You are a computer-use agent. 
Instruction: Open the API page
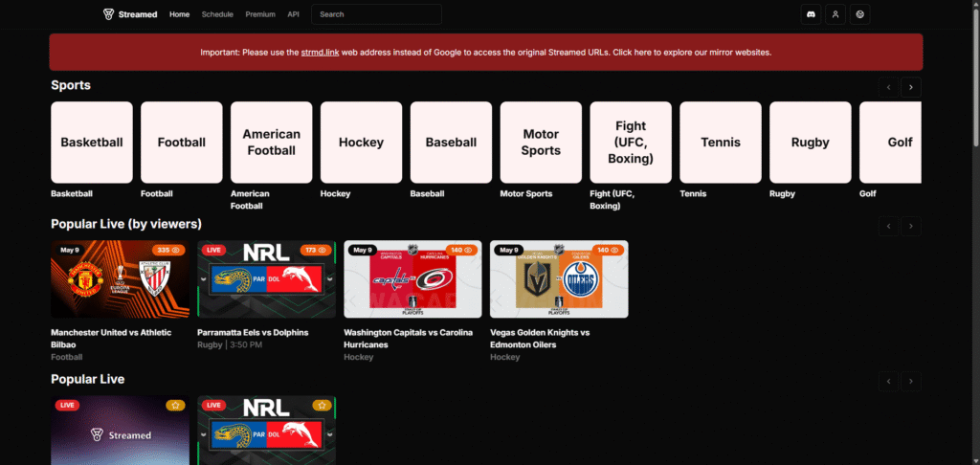click(293, 14)
